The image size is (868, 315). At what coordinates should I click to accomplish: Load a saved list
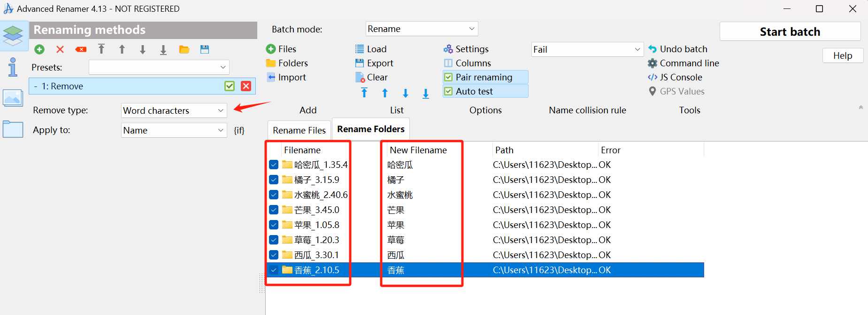pos(371,49)
